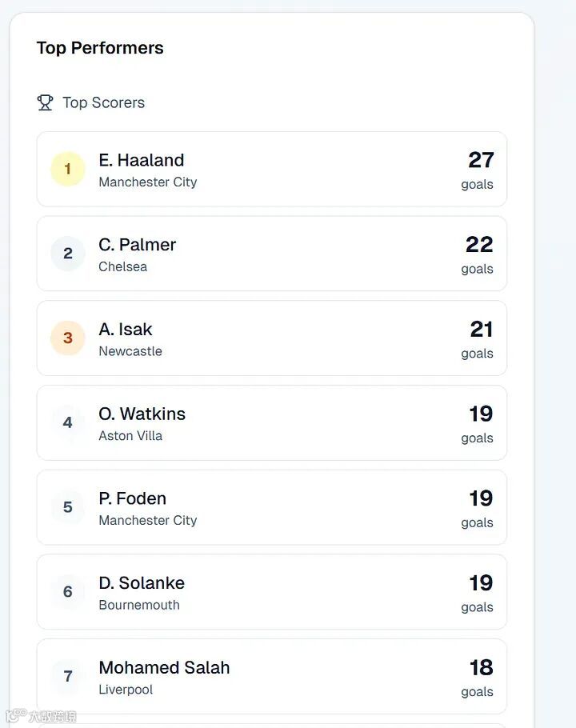Open C. Palmer player name

pos(138,245)
